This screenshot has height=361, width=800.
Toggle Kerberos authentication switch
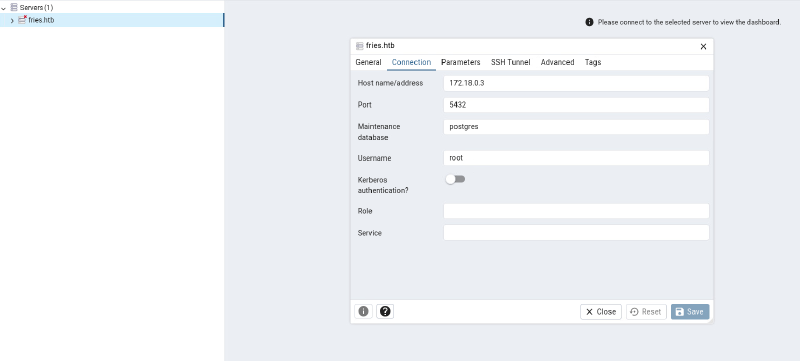pyautogui.click(x=455, y=179)
